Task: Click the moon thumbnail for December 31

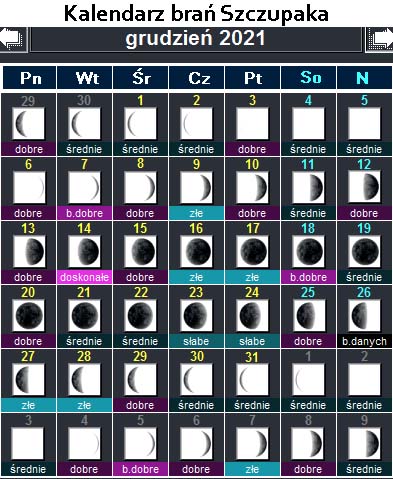Action: (x=252, y=379)
